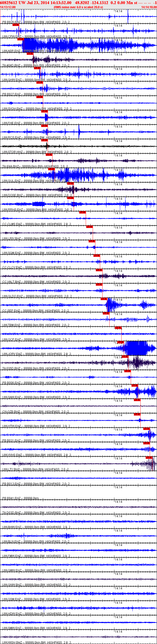This screenshot has height=644, width=157.
Task: Select the UW GLDO EHZ station label
Action: (37, 297)
